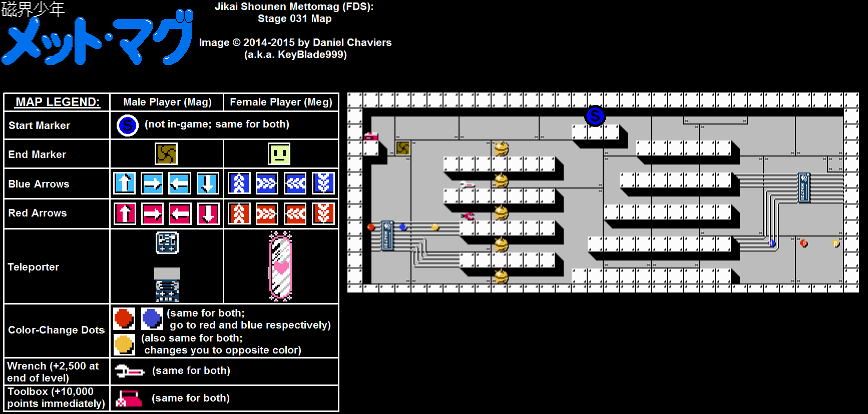The width and height of the screenshot is (868, 414).
Task: Click the "Color-Change Dots" row label
Action: point(56,330)
